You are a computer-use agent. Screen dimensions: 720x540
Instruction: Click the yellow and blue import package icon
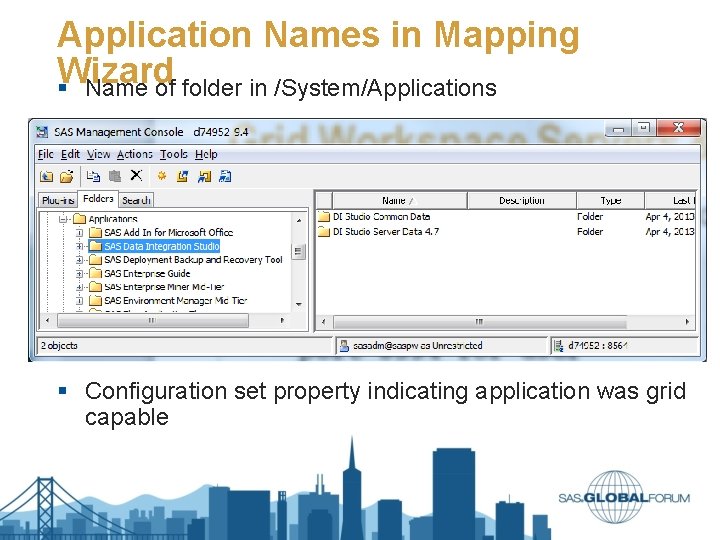(204, 176)
